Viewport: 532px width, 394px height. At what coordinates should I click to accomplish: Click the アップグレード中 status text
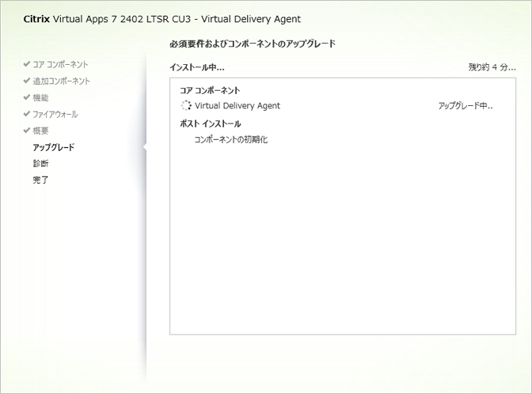tap(465, 105)
